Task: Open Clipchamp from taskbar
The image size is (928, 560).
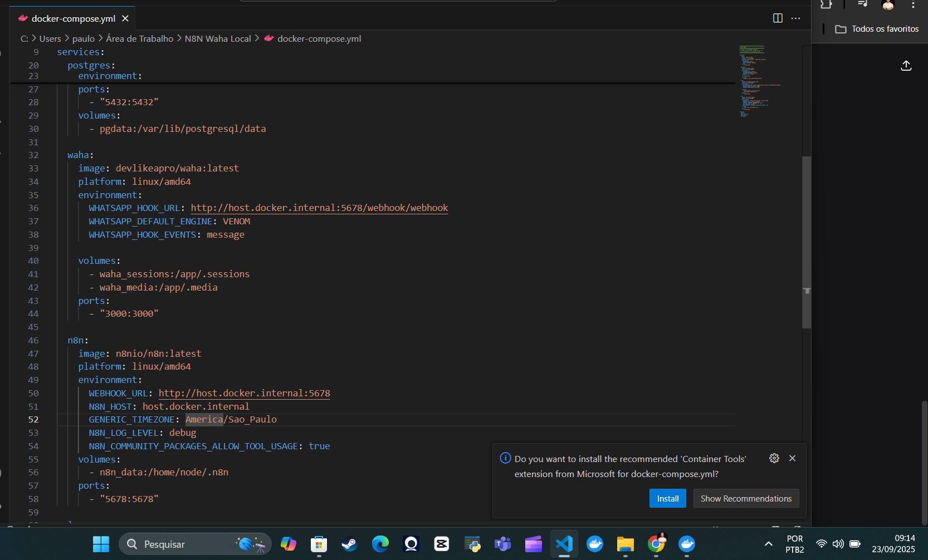Action: point(534,544)
